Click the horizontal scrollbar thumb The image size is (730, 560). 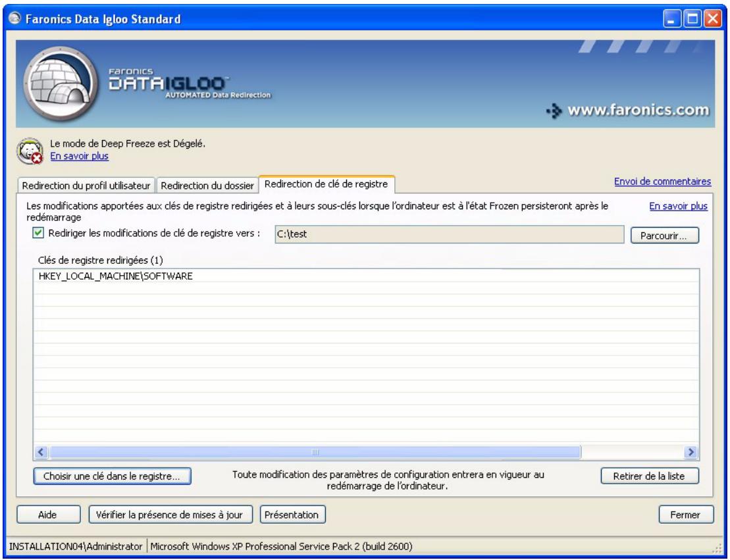[315, 452]
